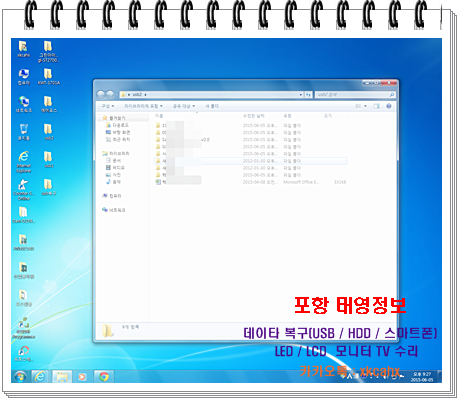Open 사진 (Pictures) library
459x400 pixels.
tap(113, 175)
